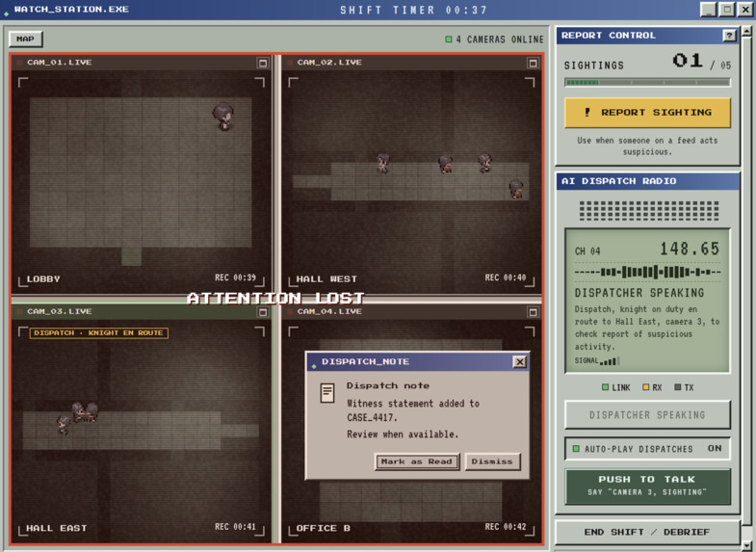Click PUSH TO TALK button
This screenshot has width=756, height=552.
(647, 486)
